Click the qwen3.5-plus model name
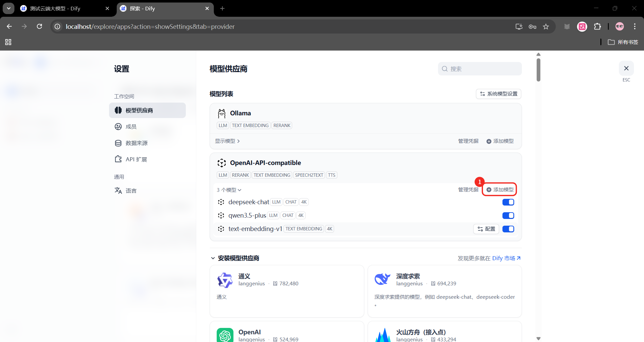 (247, 216)
